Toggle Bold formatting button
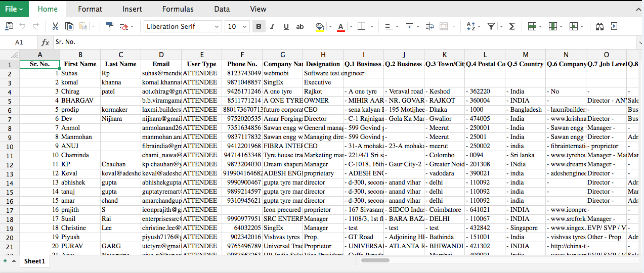This screenshot has height=273, width=644. point(259,26)
